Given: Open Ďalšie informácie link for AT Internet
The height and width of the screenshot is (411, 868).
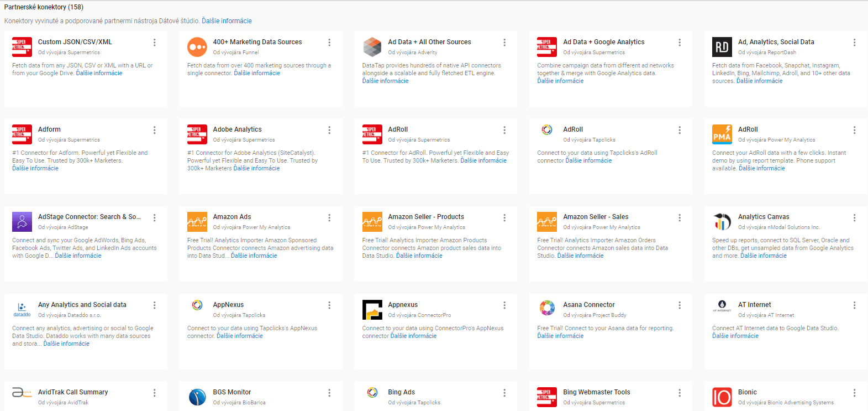Looking at the screenshot, I should click(735, 336).
